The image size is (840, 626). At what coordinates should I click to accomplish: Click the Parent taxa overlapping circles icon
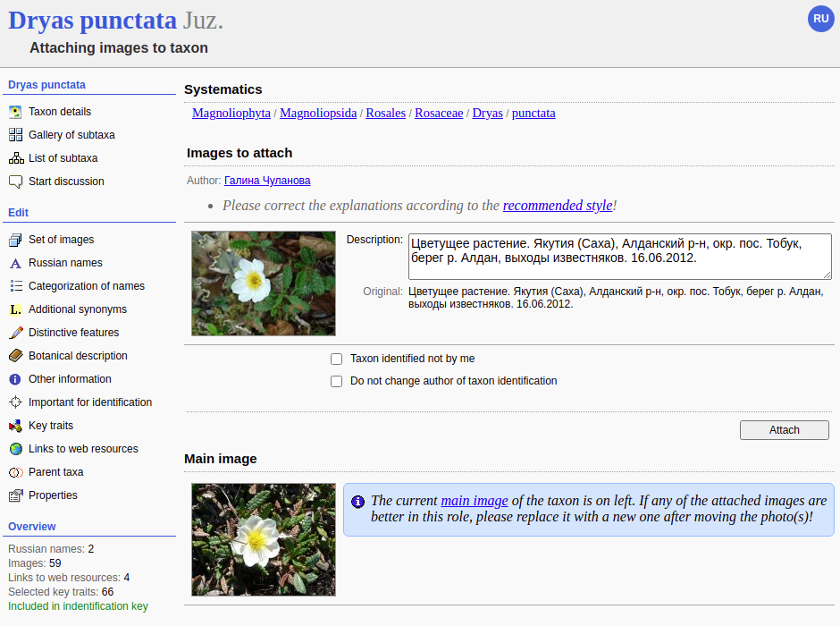click(15, 472)
